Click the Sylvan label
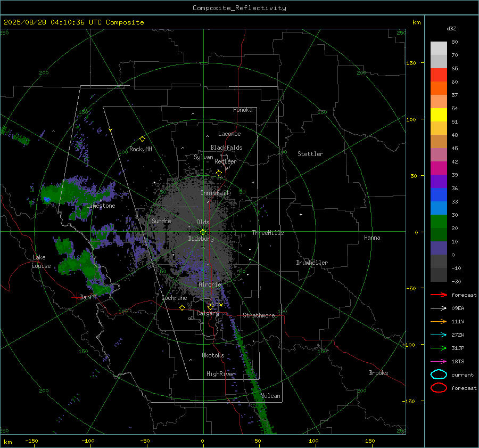 [203, 157]
